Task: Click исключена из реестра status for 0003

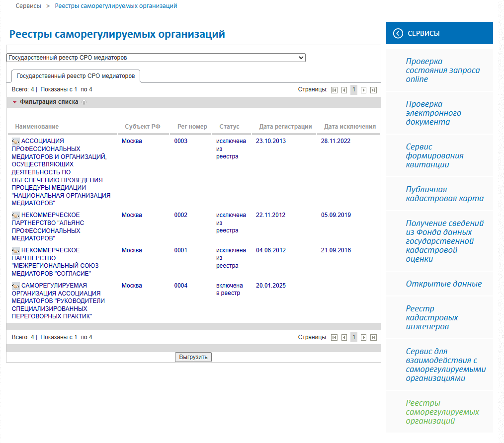Action: point(231,148)
